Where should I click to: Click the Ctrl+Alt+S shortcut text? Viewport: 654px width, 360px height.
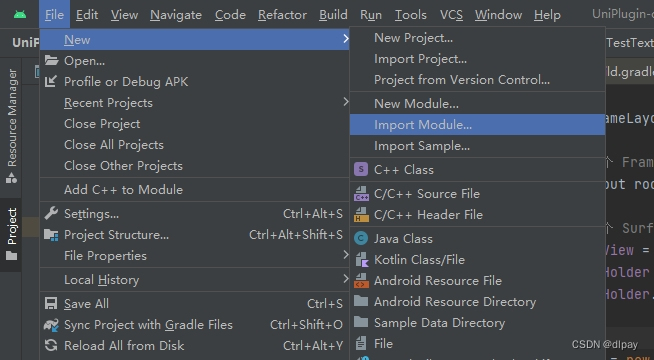pos(313,214)
